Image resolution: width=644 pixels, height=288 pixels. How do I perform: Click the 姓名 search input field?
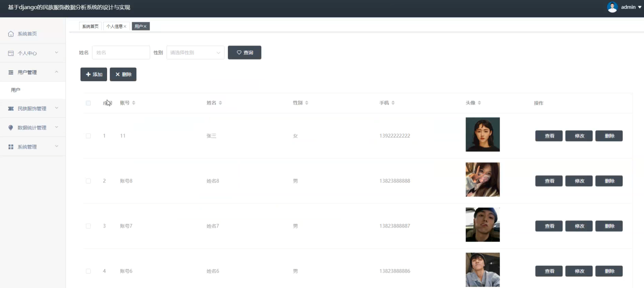(121, 53)
